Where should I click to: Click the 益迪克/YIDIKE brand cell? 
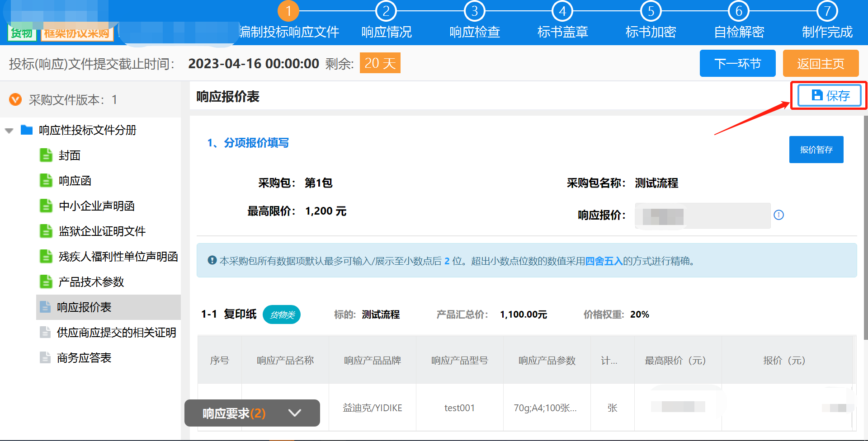tap(373, 408)
